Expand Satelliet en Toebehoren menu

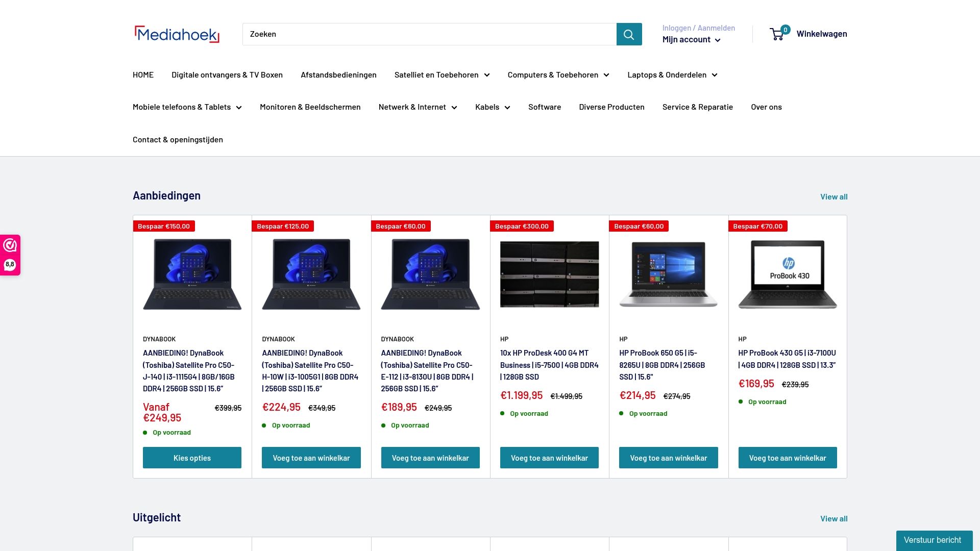click(442, 75)
